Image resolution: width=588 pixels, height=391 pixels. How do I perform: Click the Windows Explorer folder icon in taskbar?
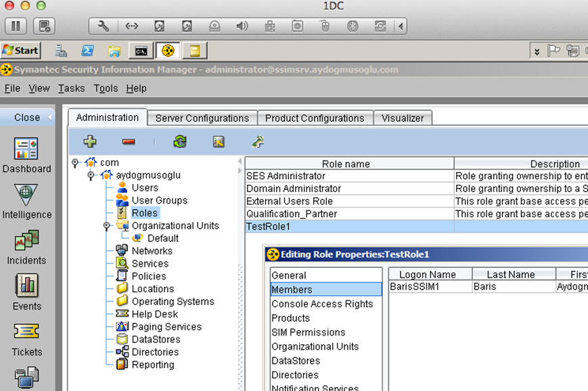click(114, 51)
